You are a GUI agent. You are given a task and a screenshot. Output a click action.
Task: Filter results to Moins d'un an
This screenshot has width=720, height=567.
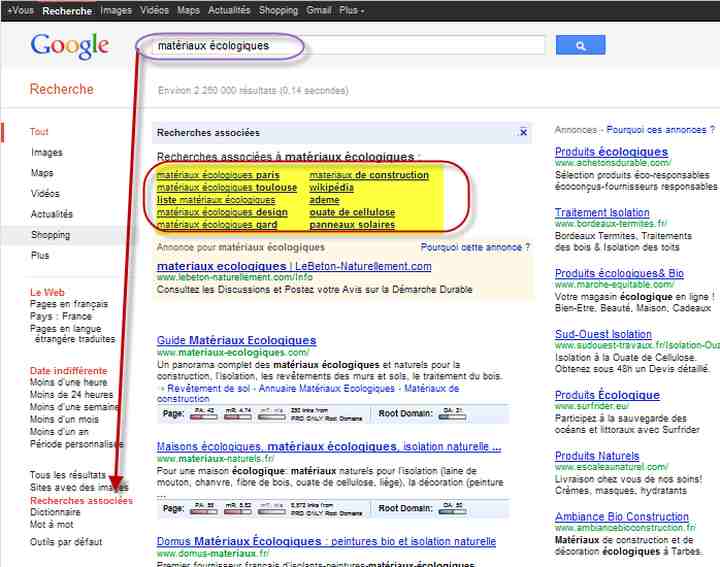(x=59, y=432)
